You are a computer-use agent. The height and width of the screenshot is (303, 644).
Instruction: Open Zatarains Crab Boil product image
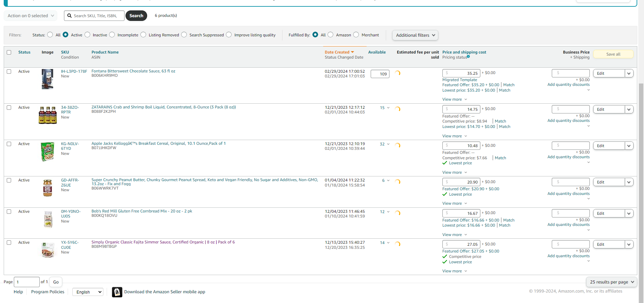click(x=47, y=115)
